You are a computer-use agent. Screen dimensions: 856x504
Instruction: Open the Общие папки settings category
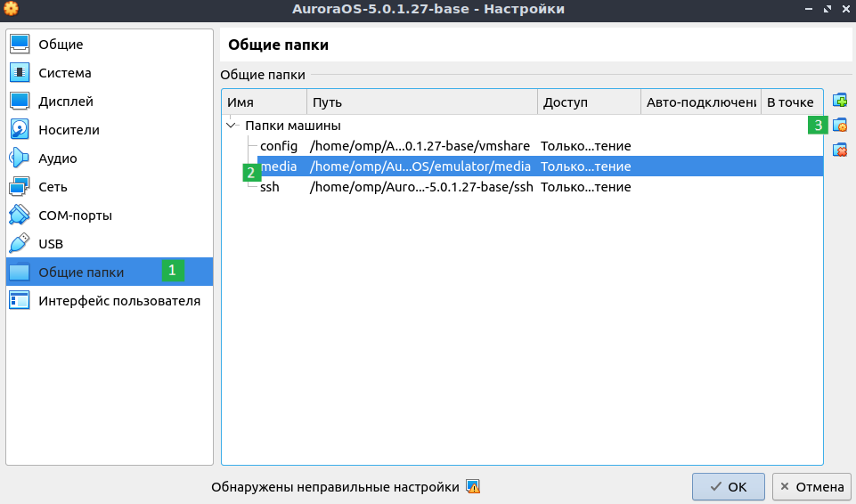110,272
